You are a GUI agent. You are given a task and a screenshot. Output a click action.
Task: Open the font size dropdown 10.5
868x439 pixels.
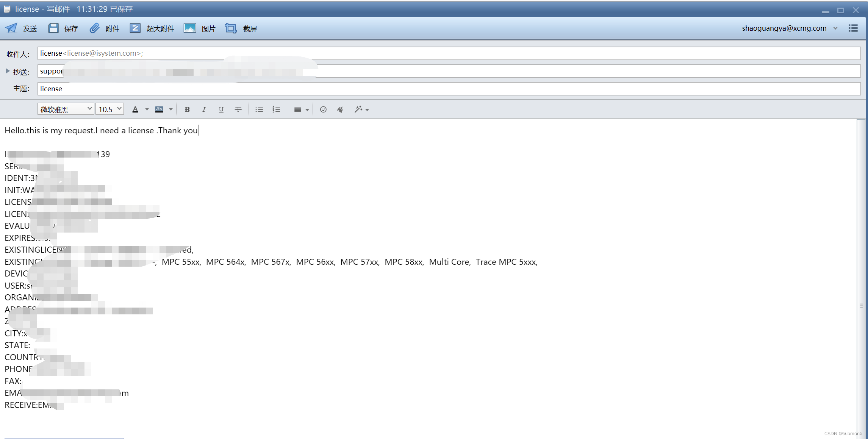point(109,109)
